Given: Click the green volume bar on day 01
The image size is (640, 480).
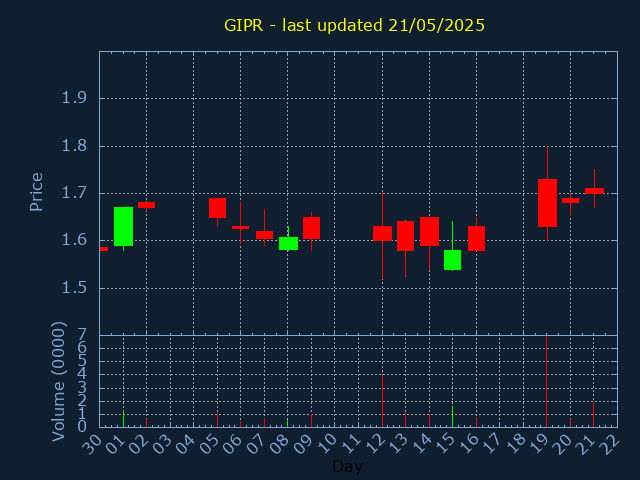Looking at the screenshot, I should pos(123,419).
